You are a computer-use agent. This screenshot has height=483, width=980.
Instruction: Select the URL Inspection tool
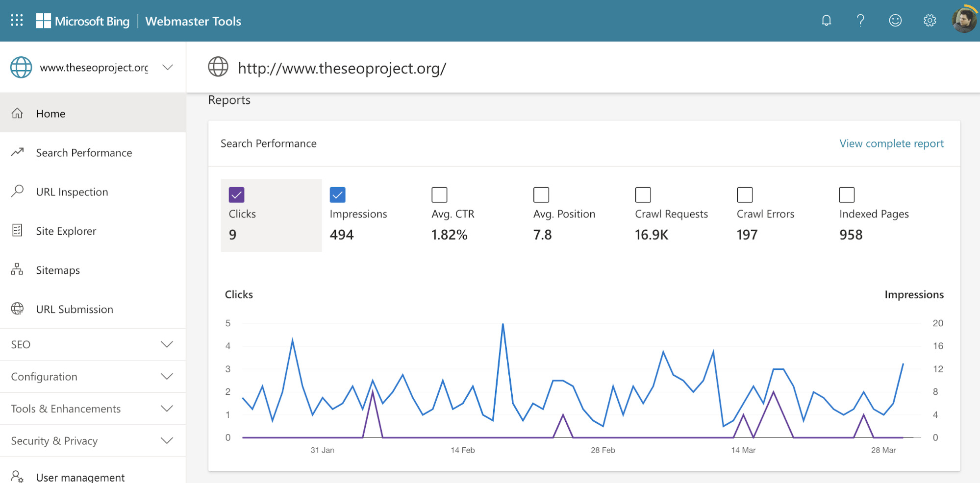[x=72, y=192]
